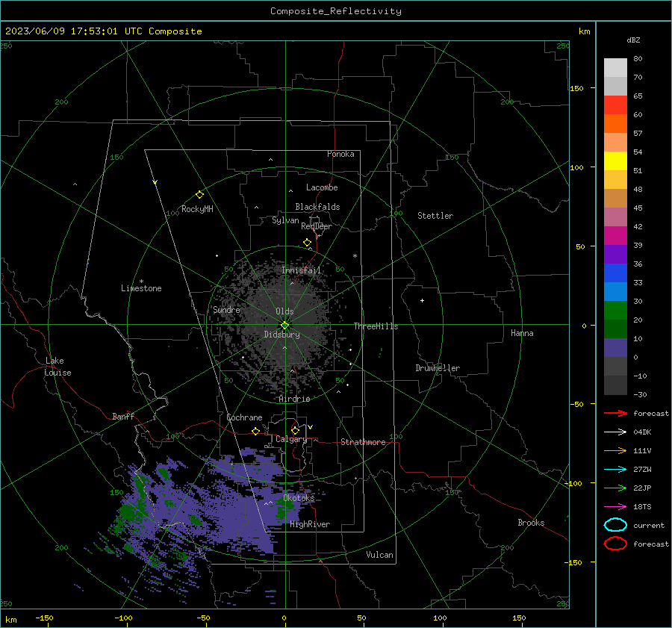Click the Lacombe town label
This screenshot has height=628, width=672.
tap(322, 187)
